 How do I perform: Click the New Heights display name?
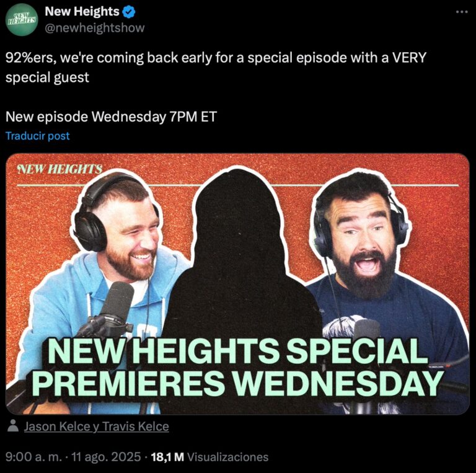[82, 12]
